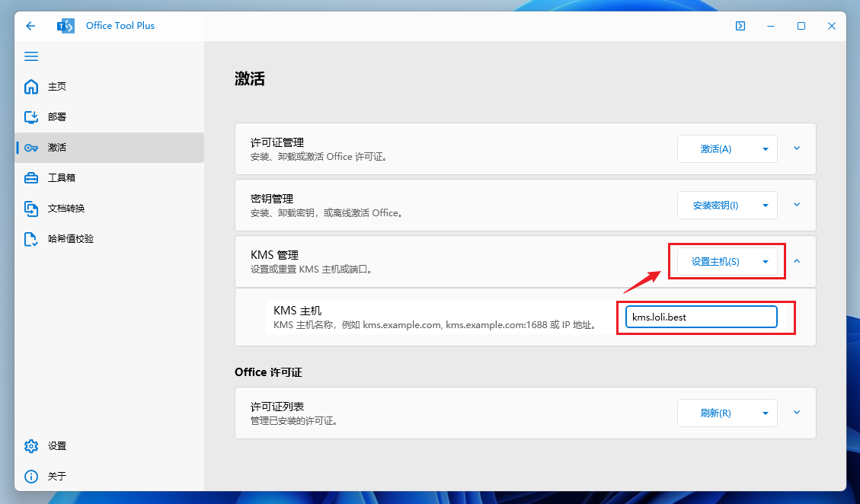This screenshot has width=860, height=504.
Task: Click the deploy icon next to 部署
Action: (x=31, y=116)
